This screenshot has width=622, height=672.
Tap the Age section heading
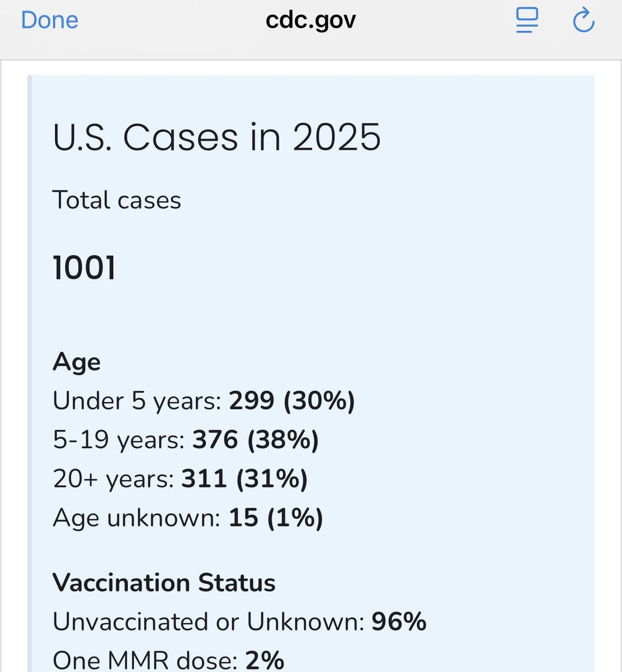pyautogui.click(x=77, y=362)
